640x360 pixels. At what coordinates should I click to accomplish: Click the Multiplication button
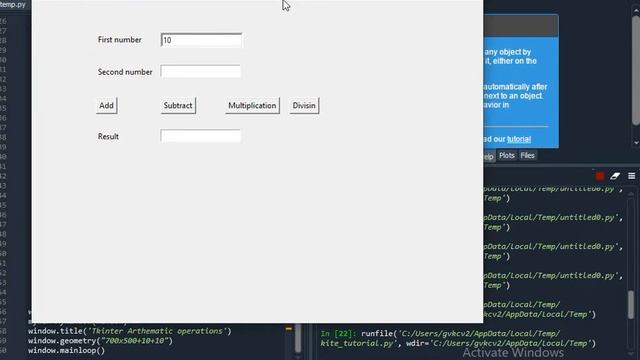point(252,105)
